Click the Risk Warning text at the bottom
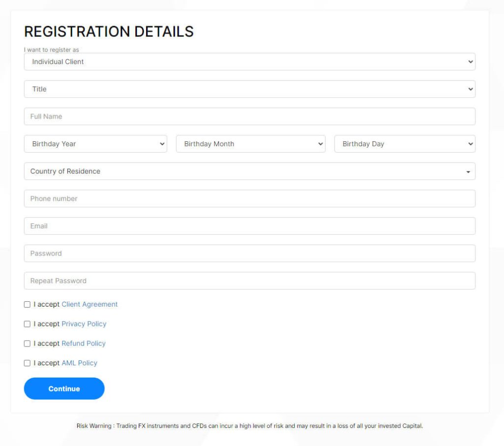This screenshot has height=446, width=504. coord(250,426)
